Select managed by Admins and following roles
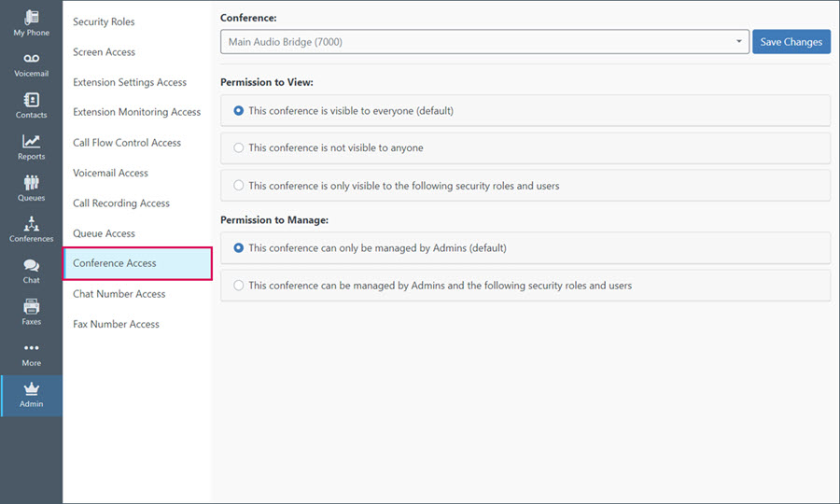The height and width of the screenshot is (504, 840). coord(238,286)
